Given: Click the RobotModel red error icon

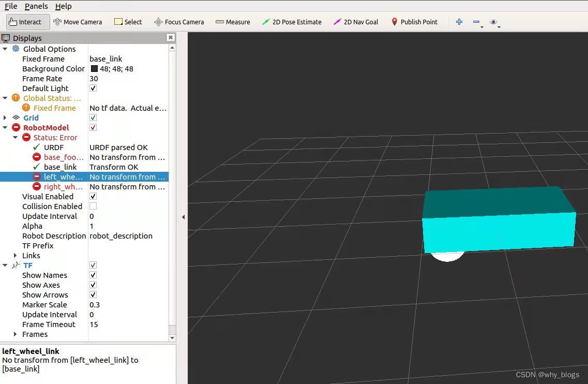Looking at the screenshot, I should coord(16,127).
